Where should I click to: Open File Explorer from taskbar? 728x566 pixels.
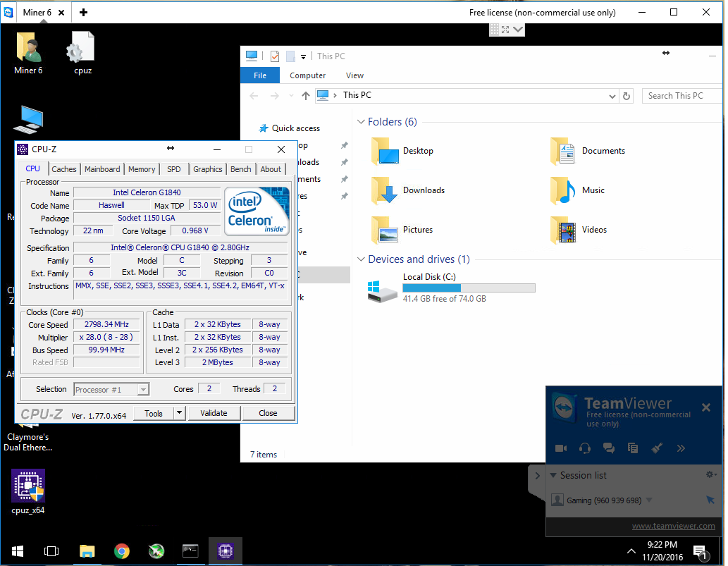87,551
